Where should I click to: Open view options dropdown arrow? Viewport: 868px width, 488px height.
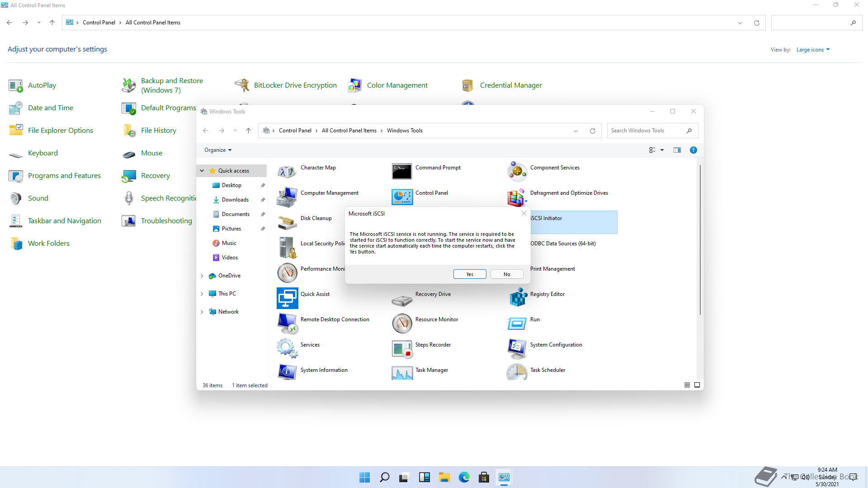(x=662, y=150)
